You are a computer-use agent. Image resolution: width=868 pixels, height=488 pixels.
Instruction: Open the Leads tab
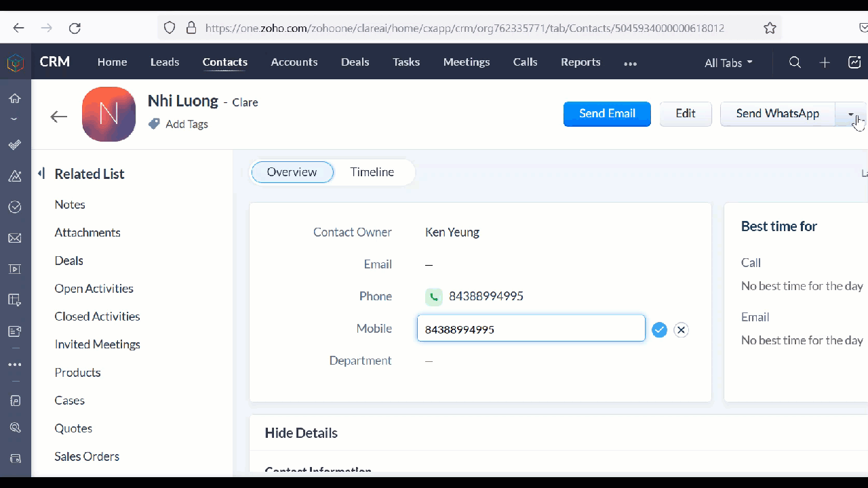tap(165, 62)
